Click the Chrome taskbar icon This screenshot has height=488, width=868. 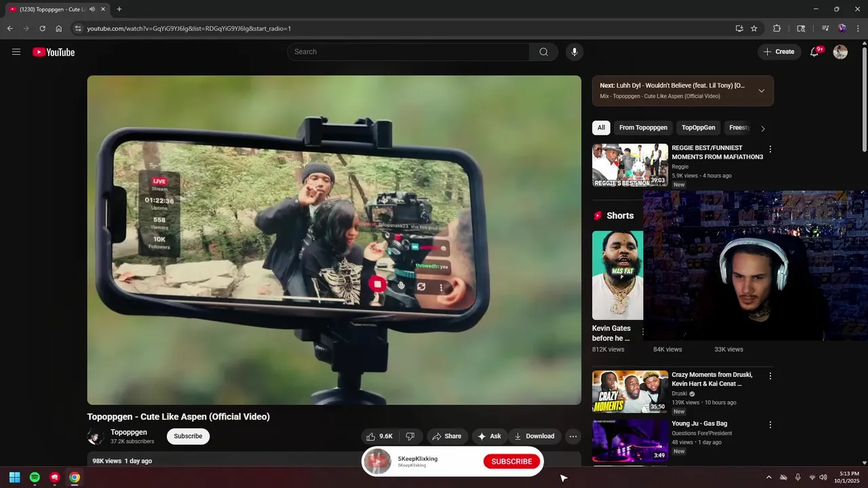(x=75, y=478)
